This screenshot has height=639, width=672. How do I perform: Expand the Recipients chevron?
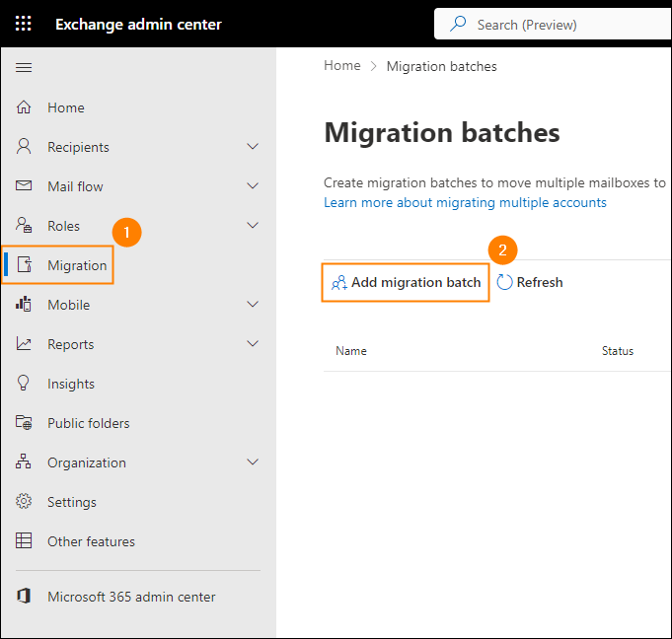(253, 147)
